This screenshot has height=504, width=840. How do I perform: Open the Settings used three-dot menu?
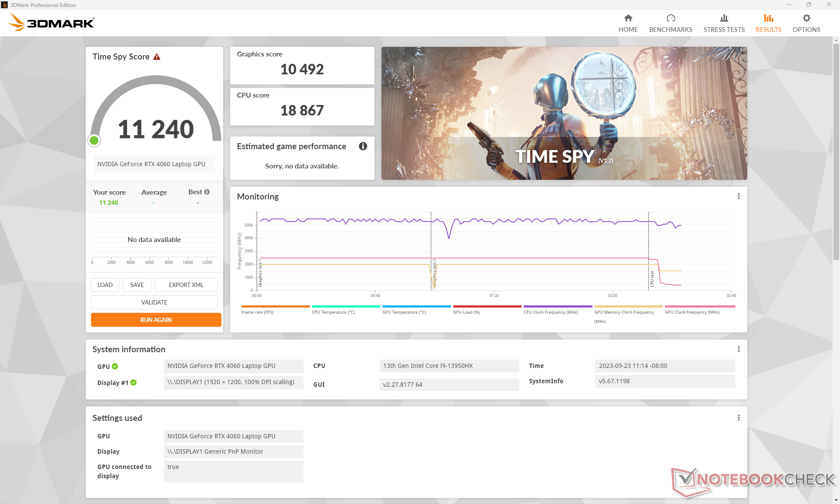tap(738, 418)
